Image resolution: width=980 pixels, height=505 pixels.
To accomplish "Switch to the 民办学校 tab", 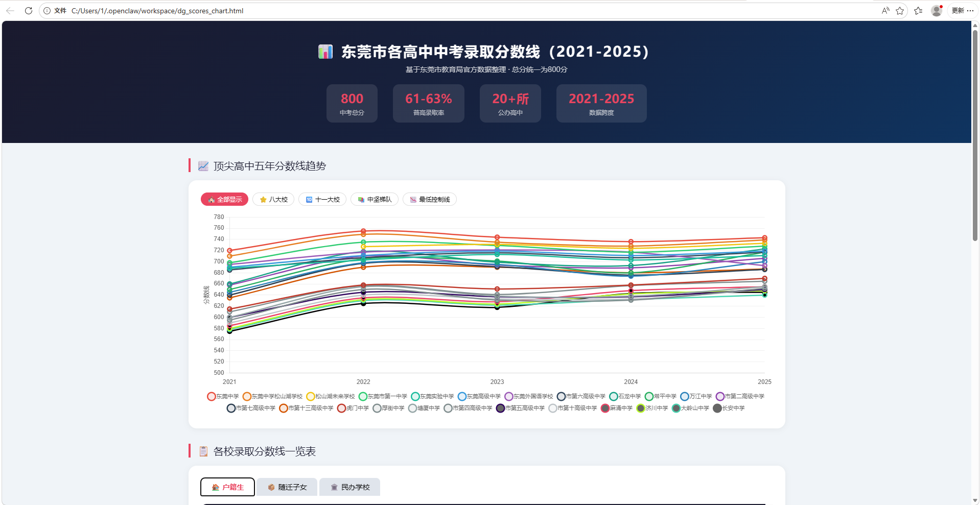I will [350, 487].
